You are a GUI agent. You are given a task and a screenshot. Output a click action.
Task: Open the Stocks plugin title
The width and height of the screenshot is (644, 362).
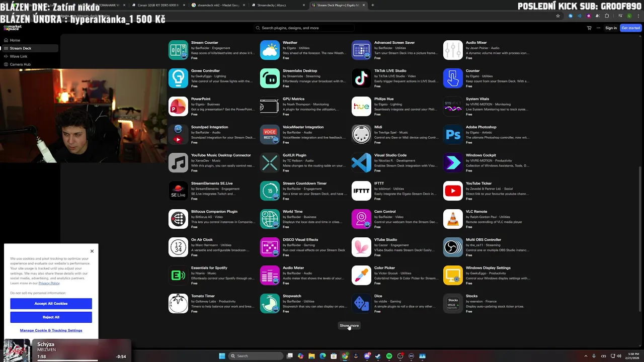tap(471, 296)
